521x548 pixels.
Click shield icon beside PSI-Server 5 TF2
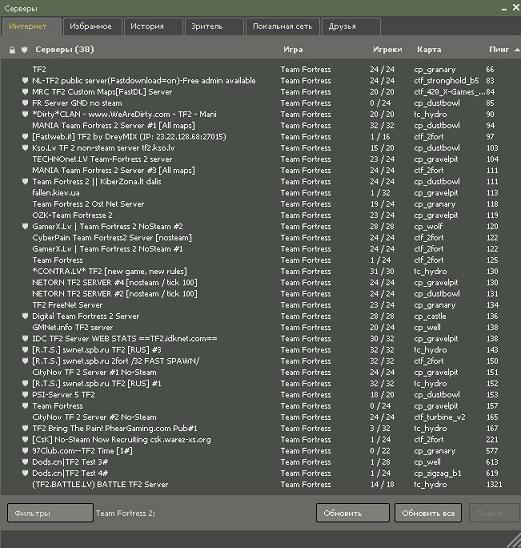25,395
